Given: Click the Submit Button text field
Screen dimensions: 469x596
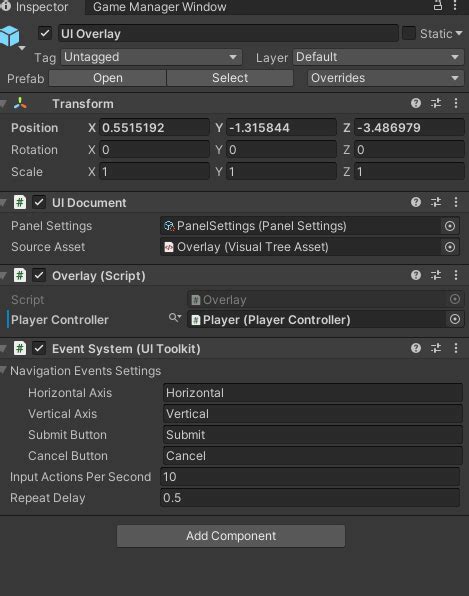Looking at the screenshot, I should point(312,435).
